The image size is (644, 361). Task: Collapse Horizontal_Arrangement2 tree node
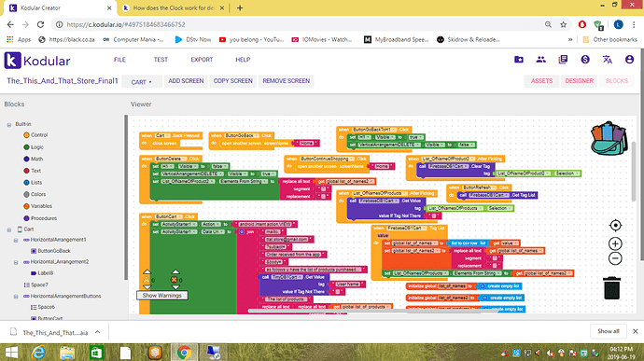point(16,262)
